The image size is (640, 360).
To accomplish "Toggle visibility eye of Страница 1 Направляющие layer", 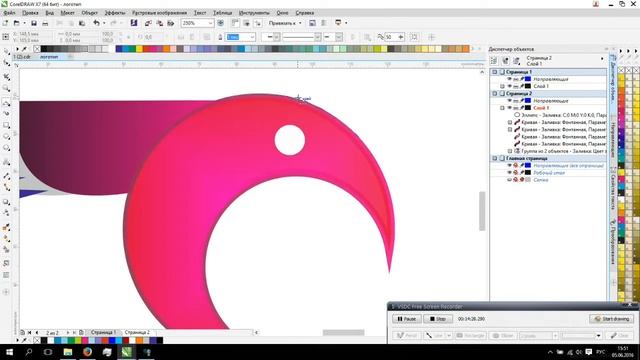I will pyautogui.click(x=509, y=79).
